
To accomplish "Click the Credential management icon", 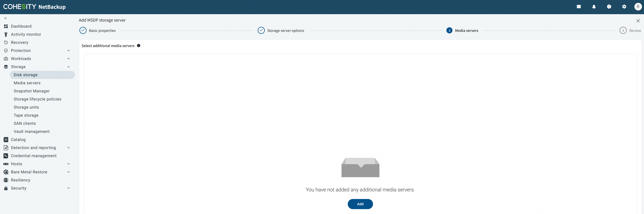I will tap(6, 156).
